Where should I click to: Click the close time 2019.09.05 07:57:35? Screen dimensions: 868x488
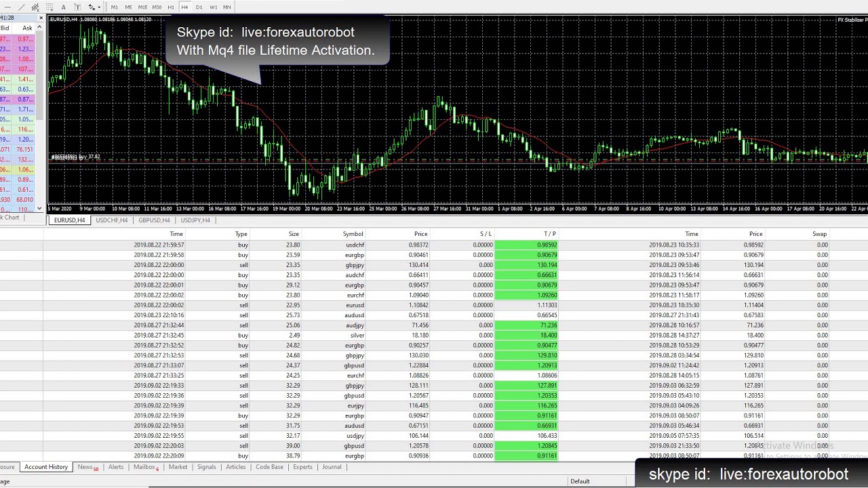point(674,436)
